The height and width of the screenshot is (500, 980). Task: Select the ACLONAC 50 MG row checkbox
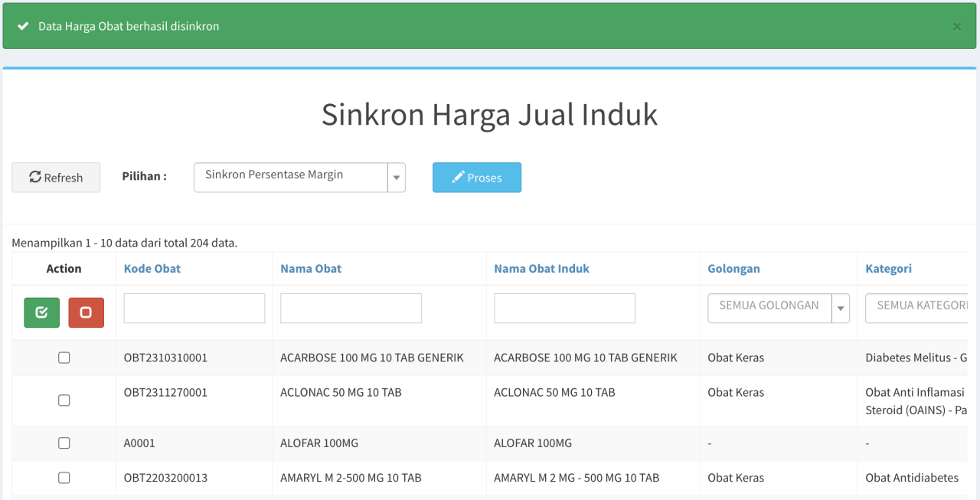point(64,400)
